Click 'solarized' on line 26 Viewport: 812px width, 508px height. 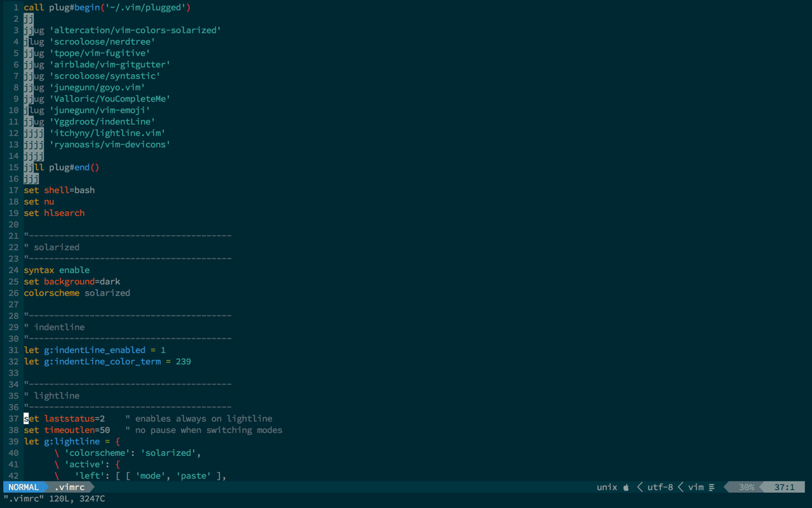pos(108,293)
